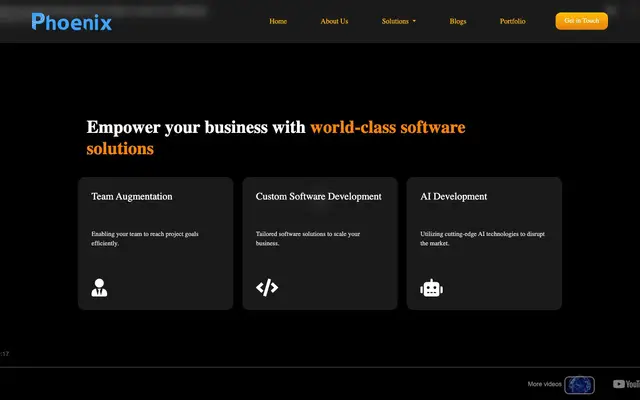
Task: Click the code brackets icon
Action: pyautogui.click(x=267, y=287)
